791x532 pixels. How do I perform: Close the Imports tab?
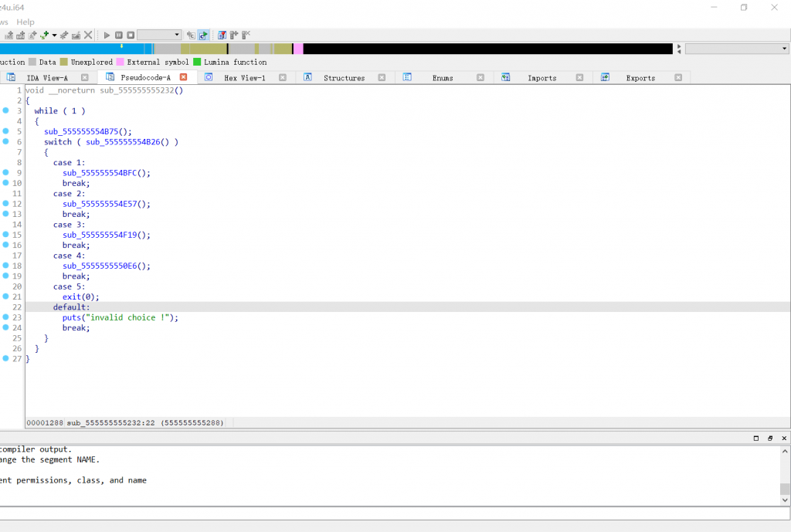tap(579, 78)
